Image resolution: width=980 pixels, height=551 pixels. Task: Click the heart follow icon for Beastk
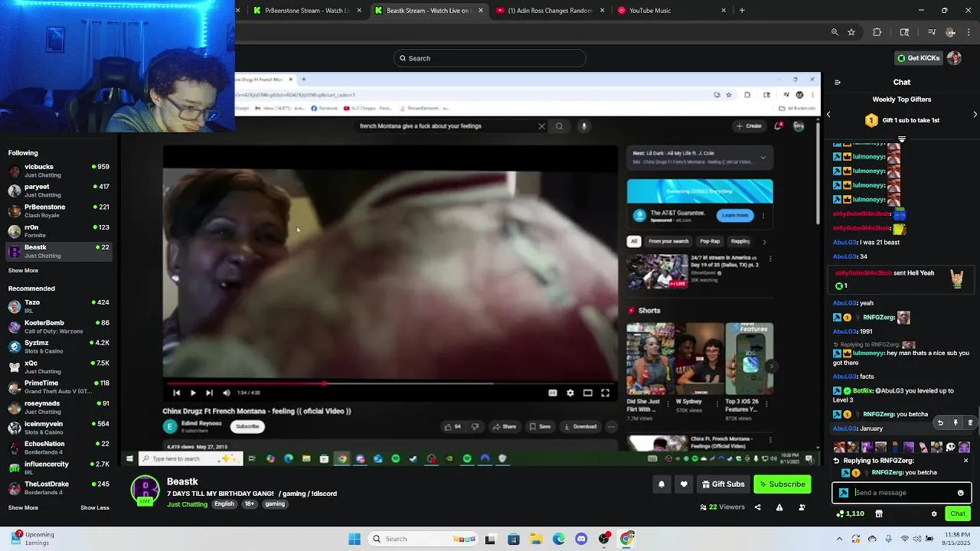[x=684, y=484]
